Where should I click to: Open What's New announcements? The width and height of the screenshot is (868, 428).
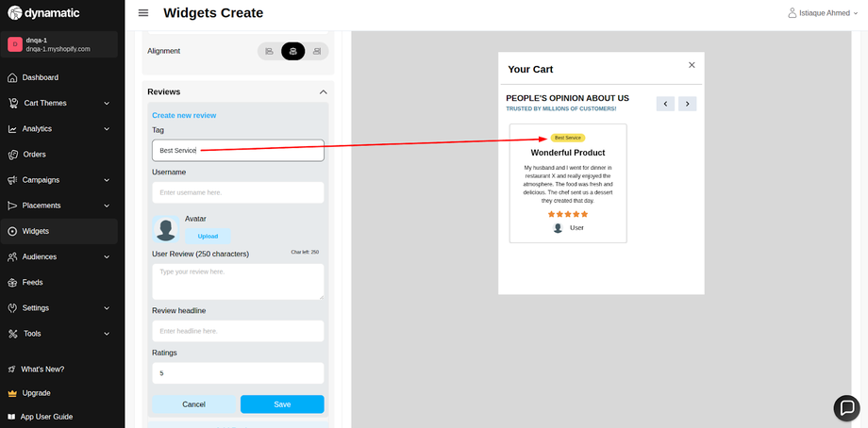click(x=42, y=369)
